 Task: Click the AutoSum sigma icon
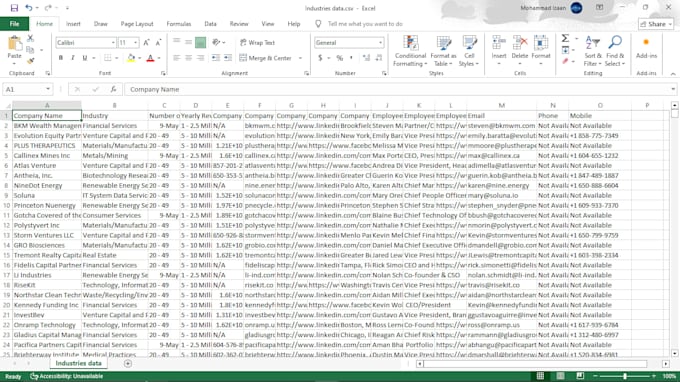pos(565,38)
